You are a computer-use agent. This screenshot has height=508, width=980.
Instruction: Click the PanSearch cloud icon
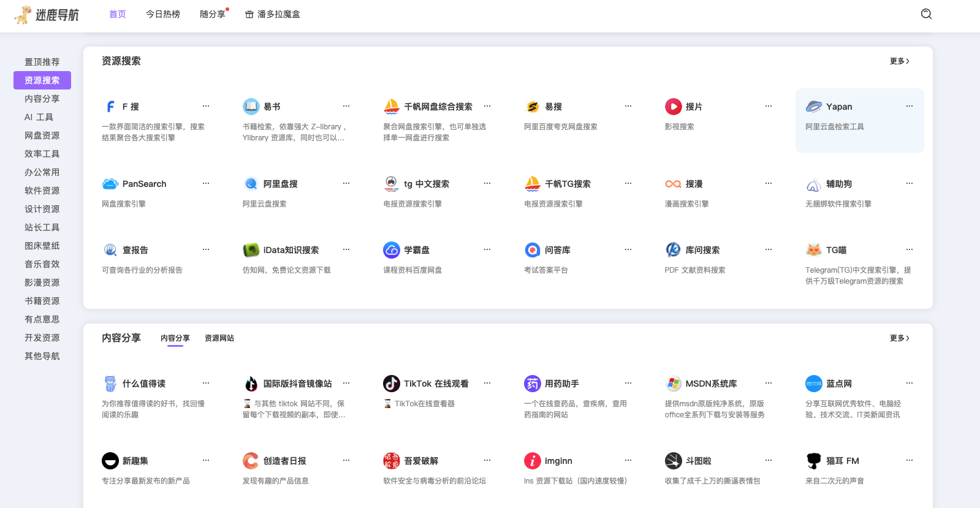110,184
